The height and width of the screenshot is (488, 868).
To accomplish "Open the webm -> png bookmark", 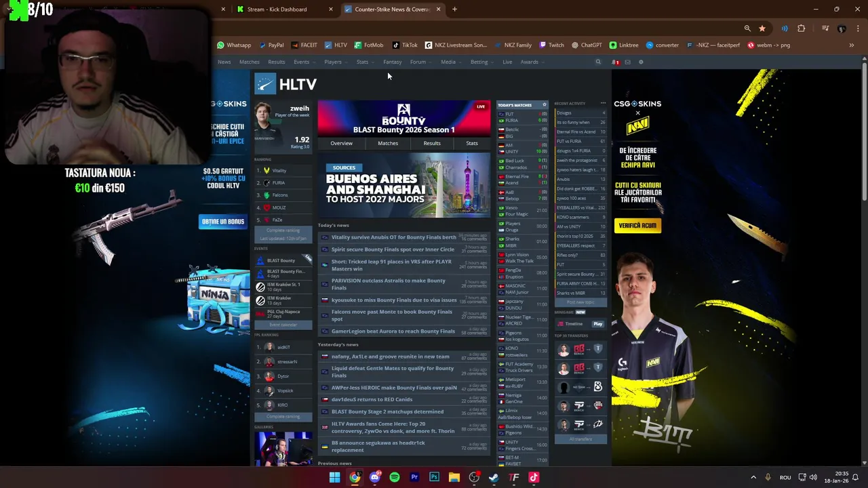I will (768, 45).
